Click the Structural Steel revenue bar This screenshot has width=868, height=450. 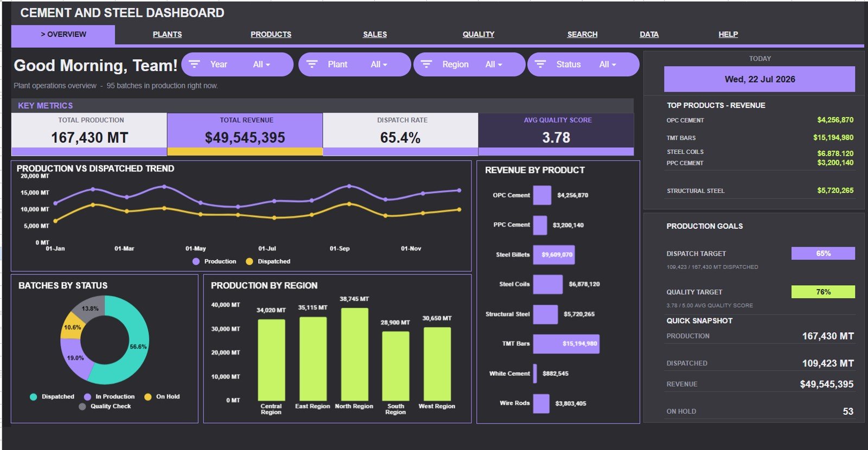pos(545,314)
